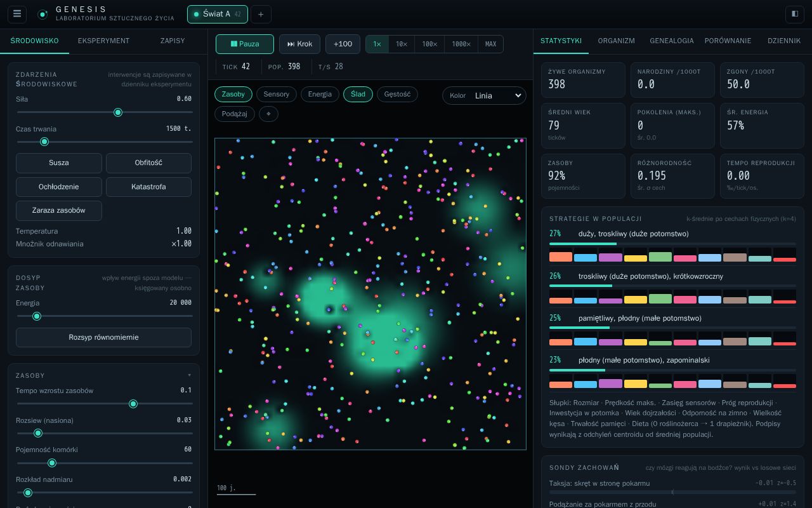Enable the Sensory overlay

tap(277, 94)
